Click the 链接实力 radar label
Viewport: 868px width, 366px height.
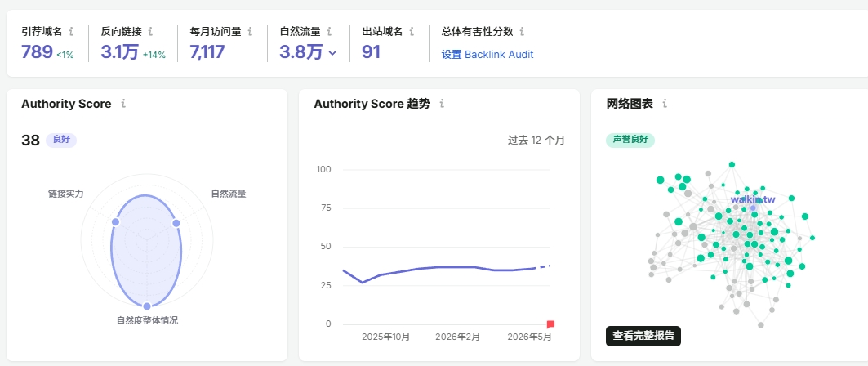coord(66,194)
